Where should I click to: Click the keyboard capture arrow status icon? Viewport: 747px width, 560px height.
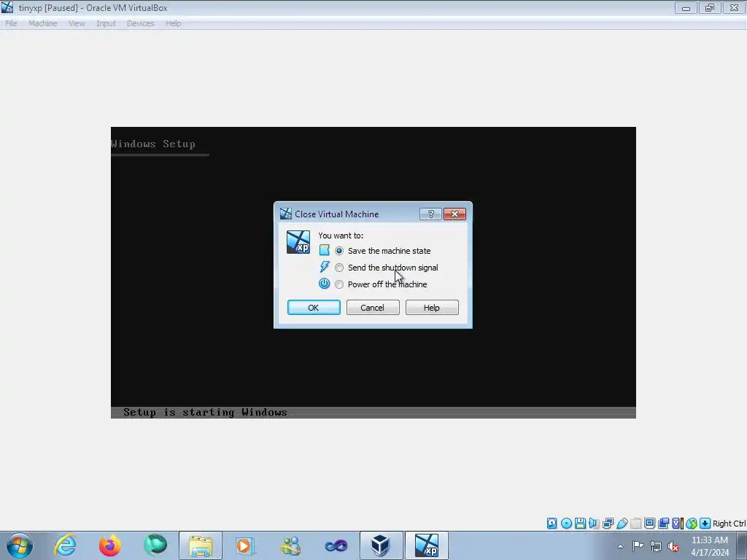705,524
